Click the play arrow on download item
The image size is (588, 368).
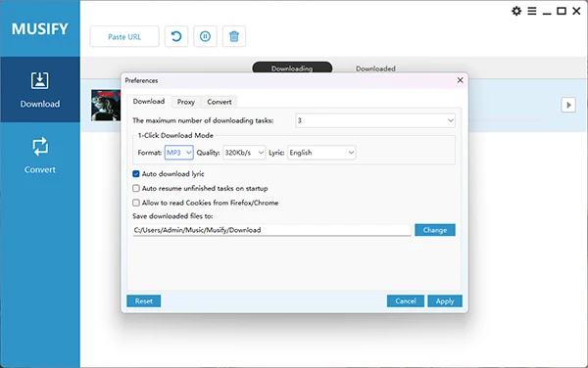tap(568, 105)
